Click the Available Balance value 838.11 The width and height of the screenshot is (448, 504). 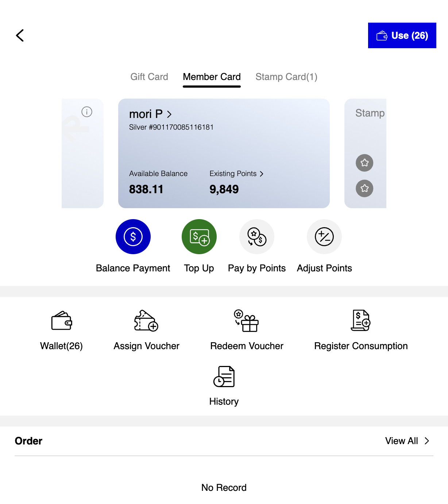(x=146, y=189)
